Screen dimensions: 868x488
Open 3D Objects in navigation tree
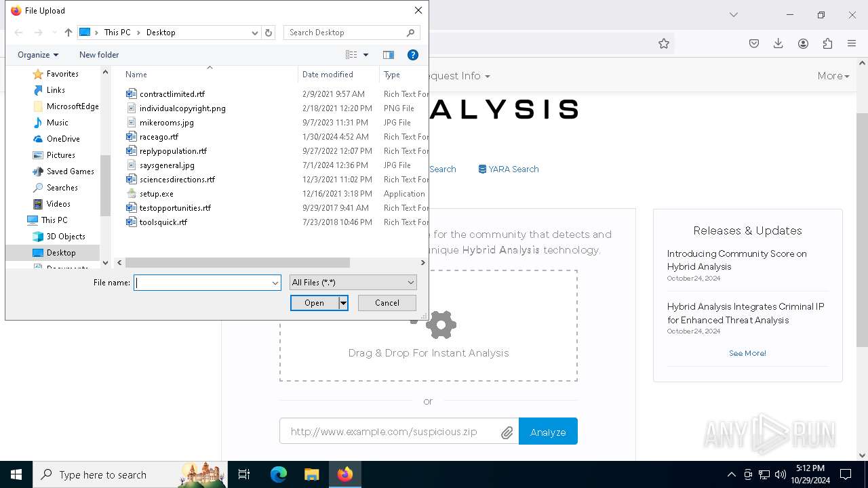coord(66,237)
